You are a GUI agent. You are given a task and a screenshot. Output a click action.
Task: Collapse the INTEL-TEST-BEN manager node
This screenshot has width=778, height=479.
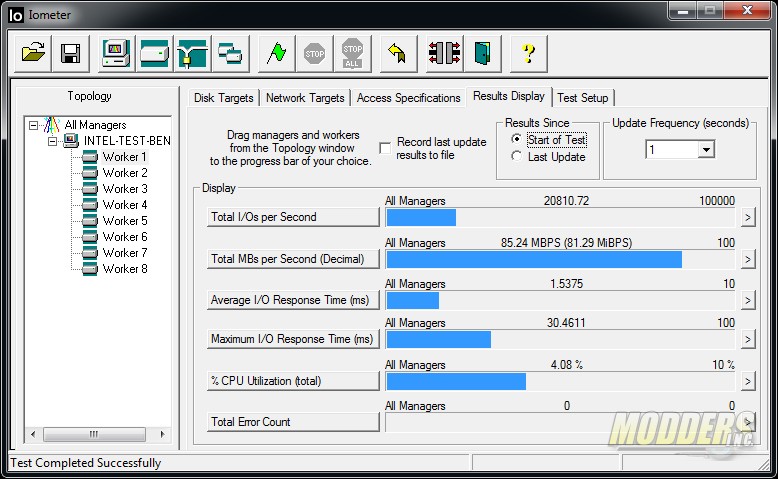tap(52, 141)
